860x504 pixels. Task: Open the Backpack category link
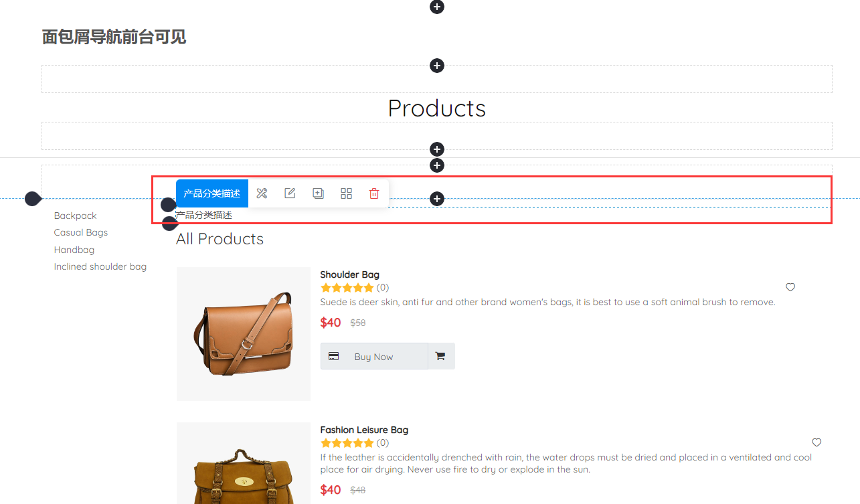(76, 216)
